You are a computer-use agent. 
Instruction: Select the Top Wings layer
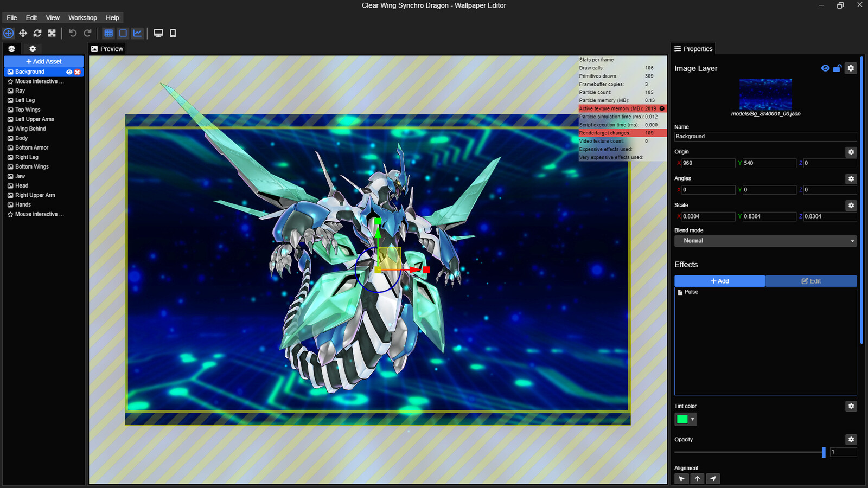coord(43,110)
